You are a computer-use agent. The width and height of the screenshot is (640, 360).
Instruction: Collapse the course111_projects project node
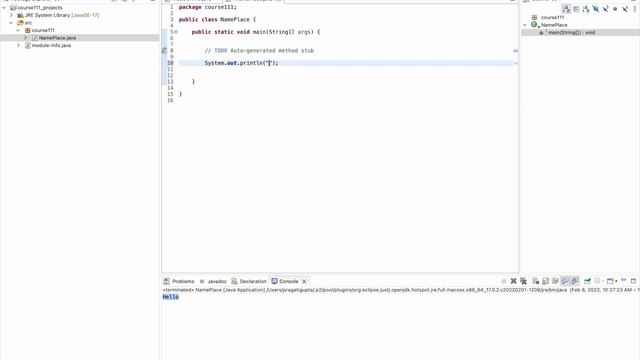coord(4,8)
